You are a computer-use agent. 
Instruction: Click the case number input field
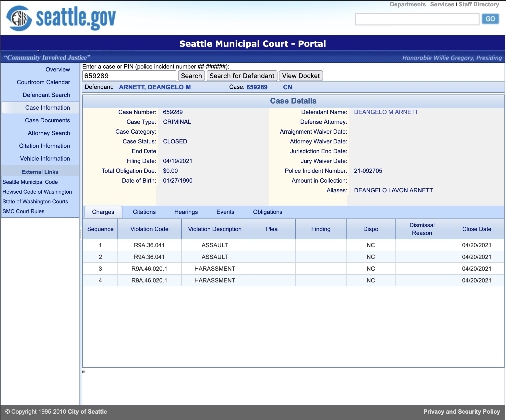pos(129,76)
